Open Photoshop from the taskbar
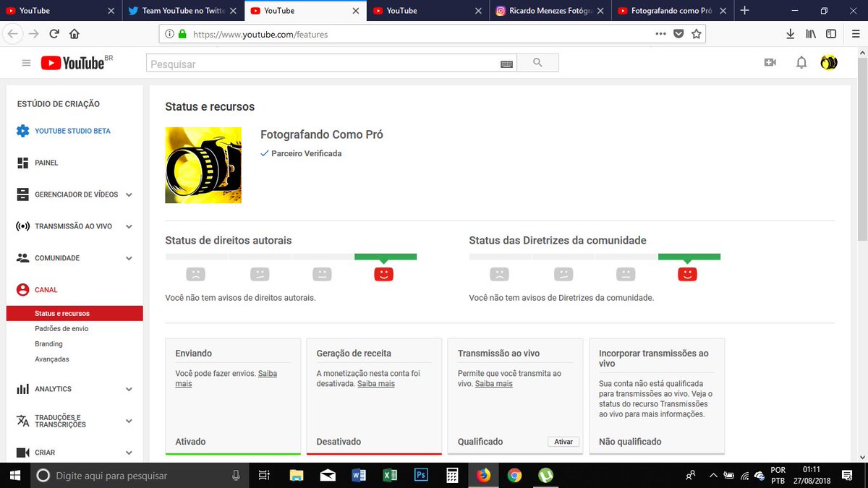Screen dimensions: 868x488 coord(421,475)
